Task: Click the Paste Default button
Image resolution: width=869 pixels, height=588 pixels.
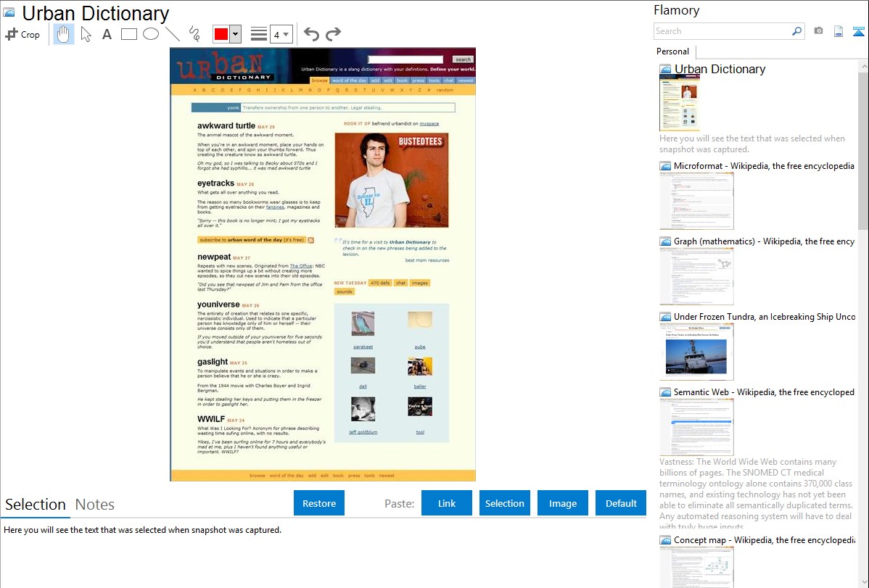Action: (621, 503)
